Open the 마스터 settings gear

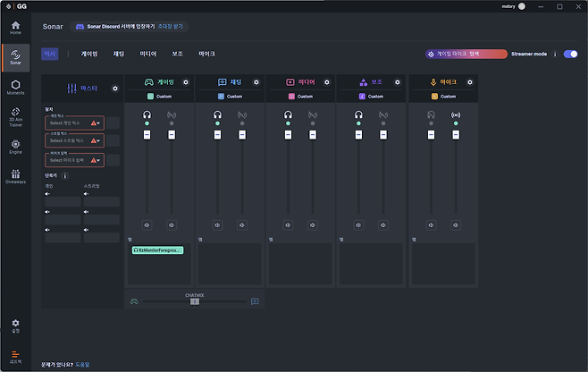(x=114, y=89)
